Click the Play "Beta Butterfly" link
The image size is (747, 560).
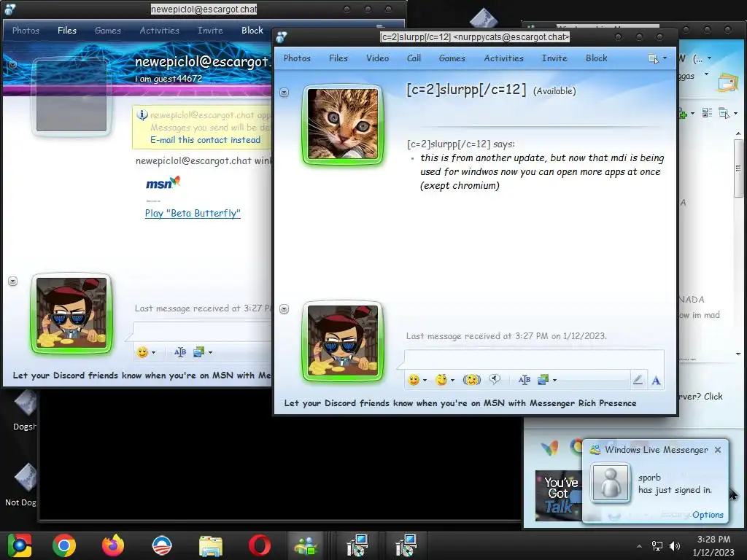(x=193, y=214)
